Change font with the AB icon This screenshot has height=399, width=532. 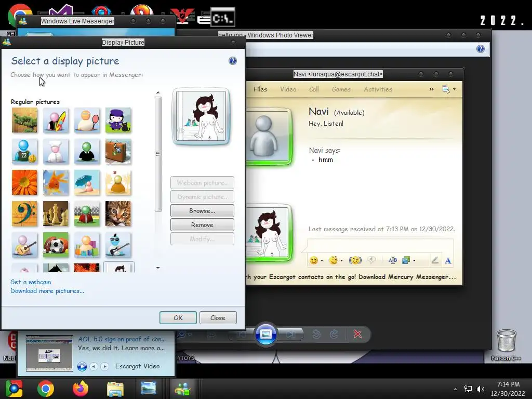click(x=393, y=260)
